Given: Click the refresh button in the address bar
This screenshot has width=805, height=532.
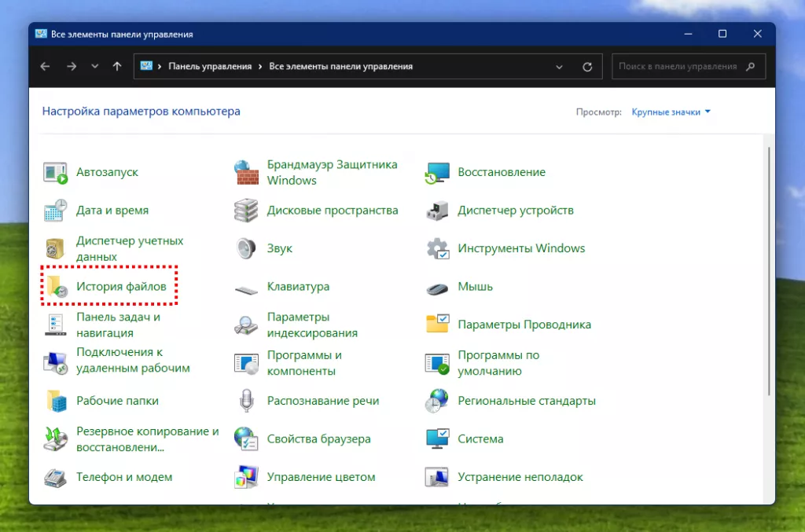Looking at the screenshot, I should (x=587, y=66).
